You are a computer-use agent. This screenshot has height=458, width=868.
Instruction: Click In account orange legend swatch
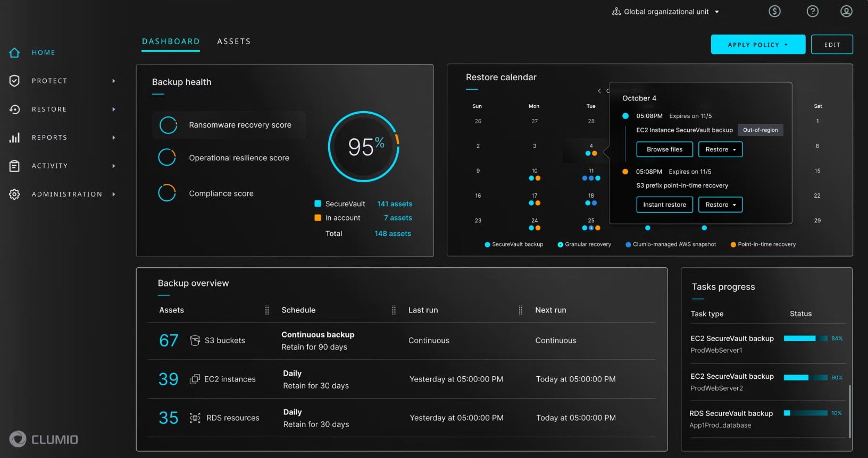tap(318, 218)
